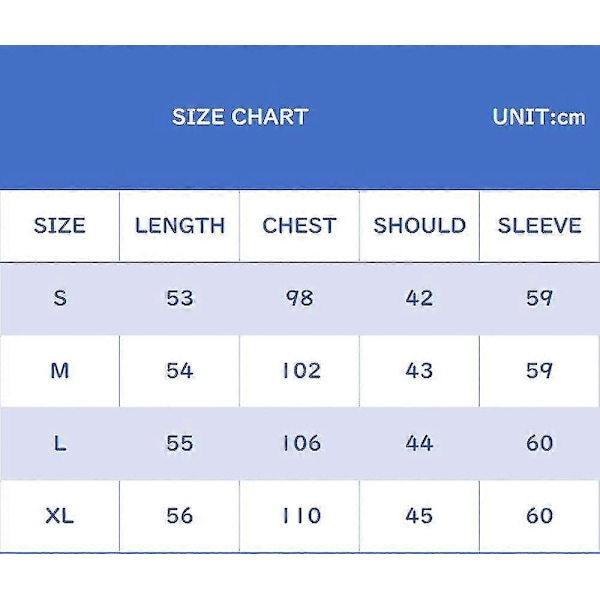Viewport: 600px width, 600px height.
Task: Click the length value 56
Action: click(180, 516)
